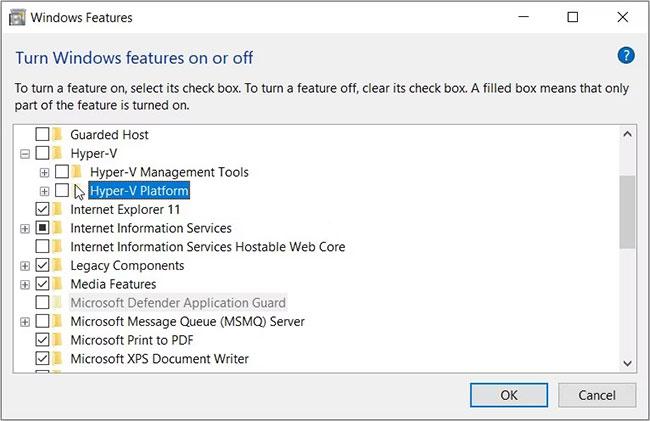This screenshot has height=421, width=650.
Task: Enable the Hyper-V Platform checkbox
Action: click(62, 191)
